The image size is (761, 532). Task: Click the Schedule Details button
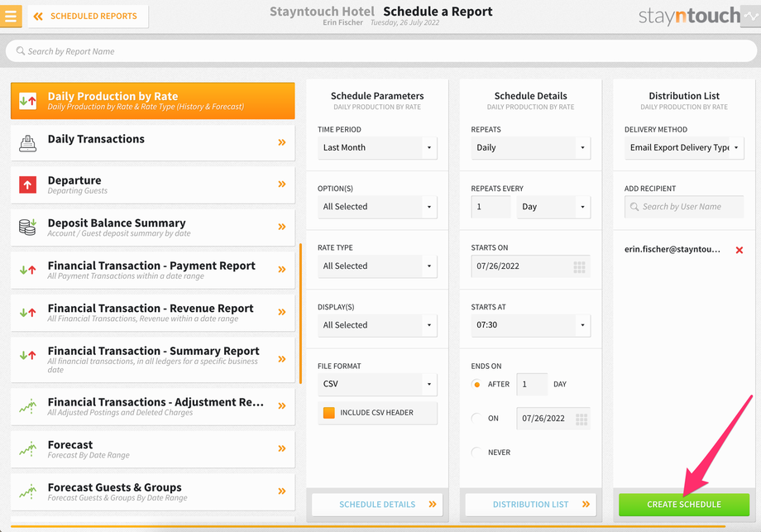pyautogui.click(x=377, y=505)
